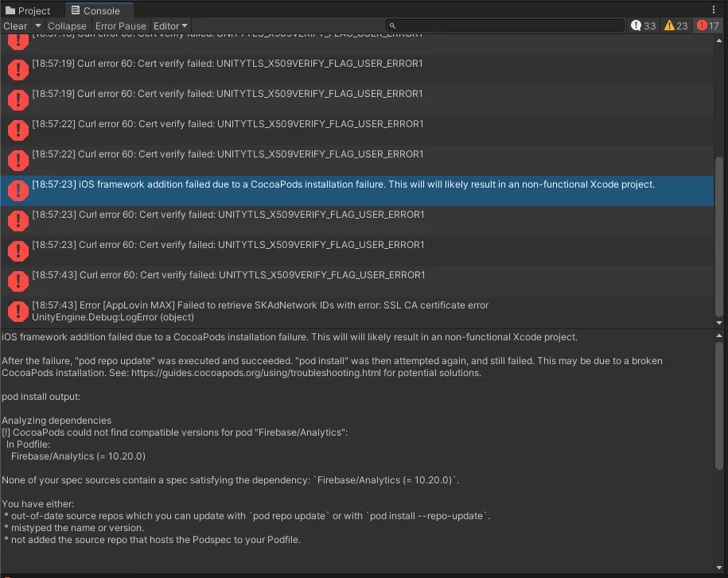Toggle warning messages count showing 23
This screenshot has width=728, height=578.
point(676,26)
